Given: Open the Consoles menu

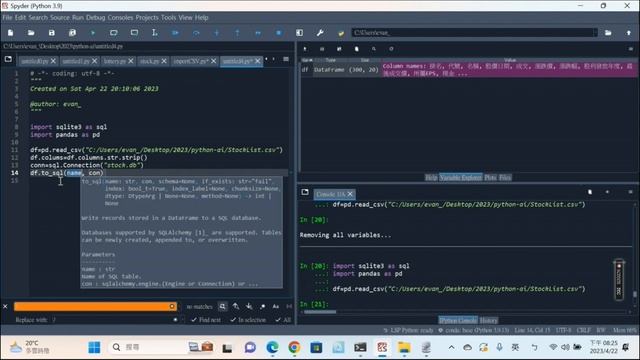Looking at the screenshot, I should tap(120, 18).
